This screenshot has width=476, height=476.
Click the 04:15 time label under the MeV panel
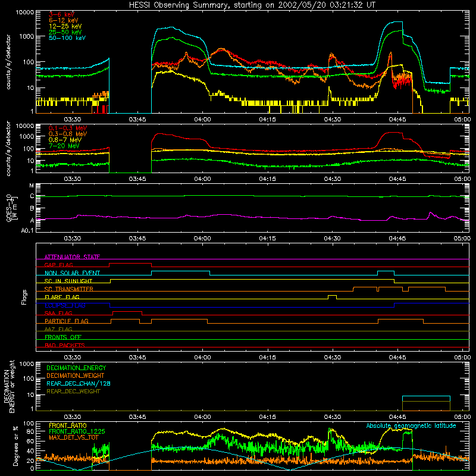pos(267,179)
